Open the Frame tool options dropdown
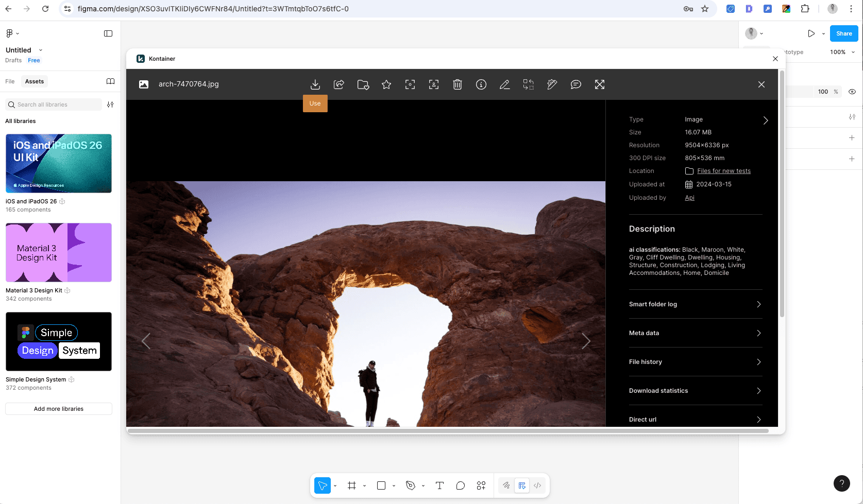 (x=365, y=485)
